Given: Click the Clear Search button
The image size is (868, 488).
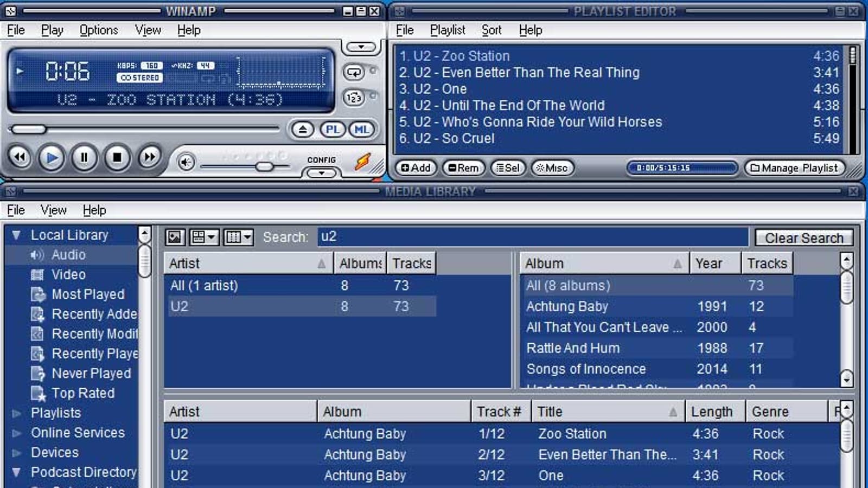Looking at the screenshot, I should point(804,238).
